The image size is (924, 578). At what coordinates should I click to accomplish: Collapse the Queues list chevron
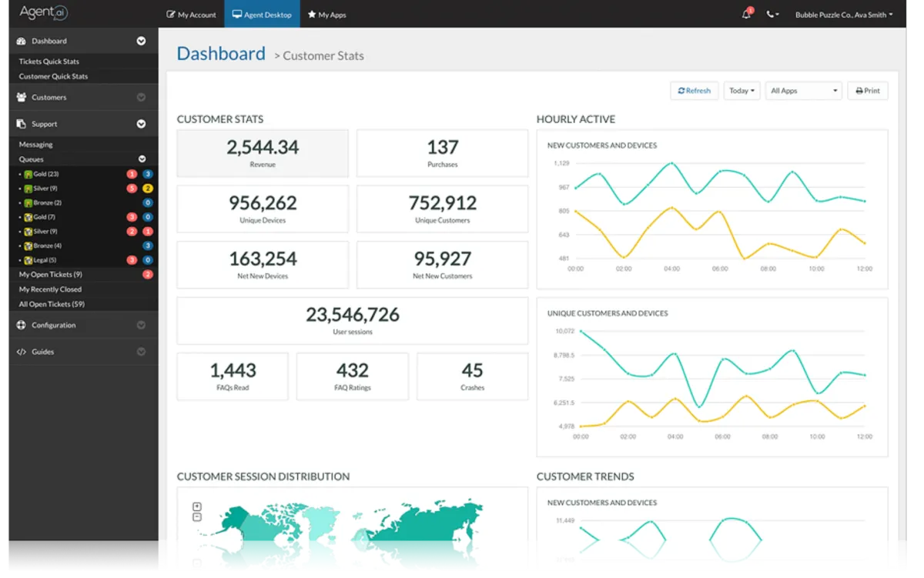click(x=142, y=159)
